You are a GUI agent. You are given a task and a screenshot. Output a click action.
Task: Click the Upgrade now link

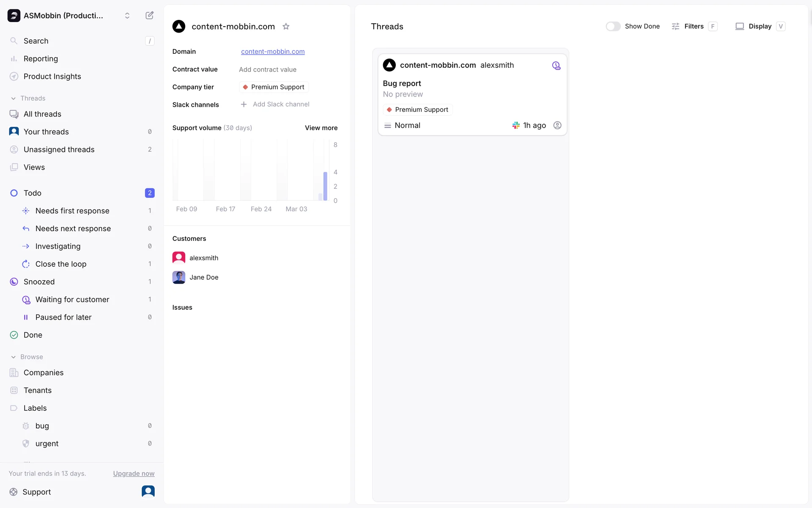(x=134, y=473)
